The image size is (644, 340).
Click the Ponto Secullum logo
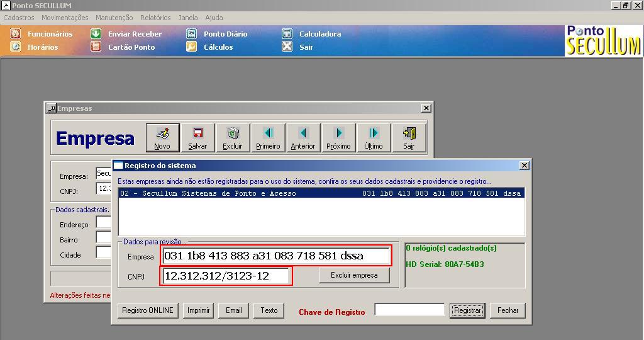point(603,40)
